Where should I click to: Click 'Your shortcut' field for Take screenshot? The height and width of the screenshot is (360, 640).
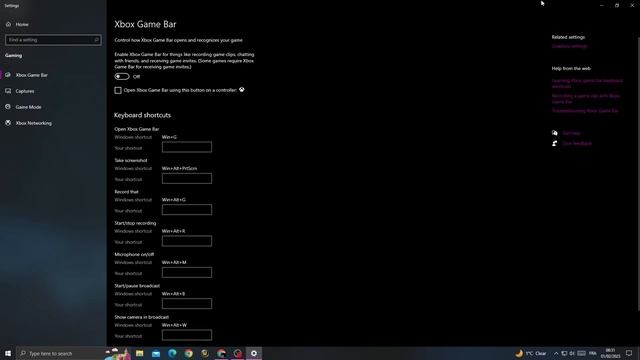[187, 179]
